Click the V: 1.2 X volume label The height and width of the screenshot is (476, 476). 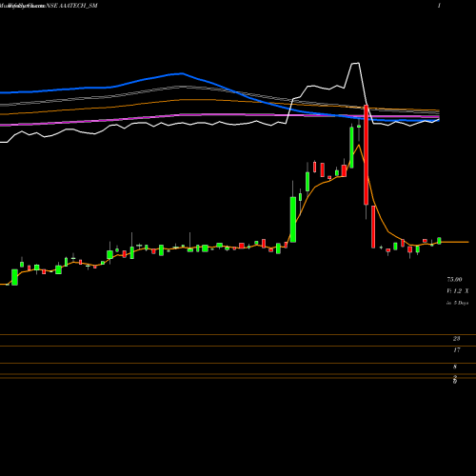coord(457,291)
